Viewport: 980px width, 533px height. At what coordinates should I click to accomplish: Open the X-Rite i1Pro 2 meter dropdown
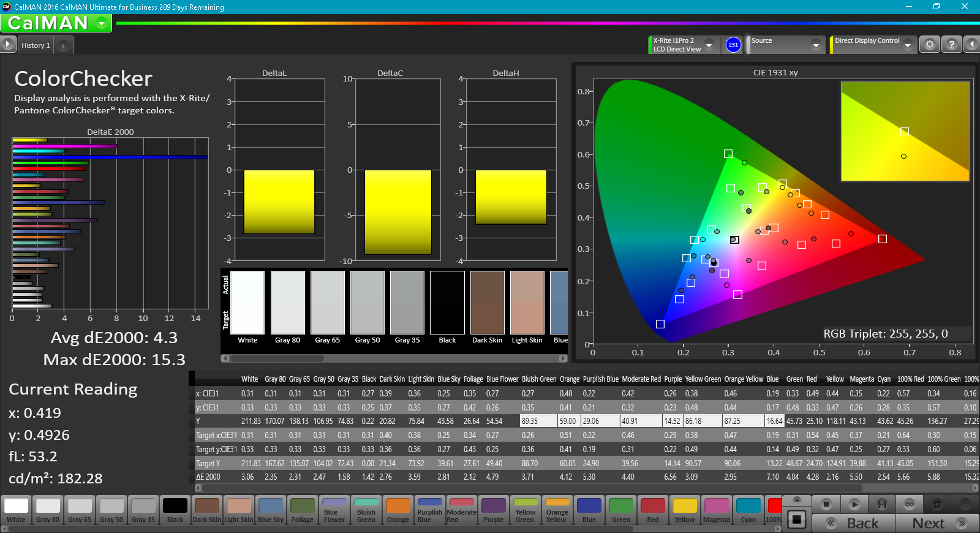coord(709,45)
